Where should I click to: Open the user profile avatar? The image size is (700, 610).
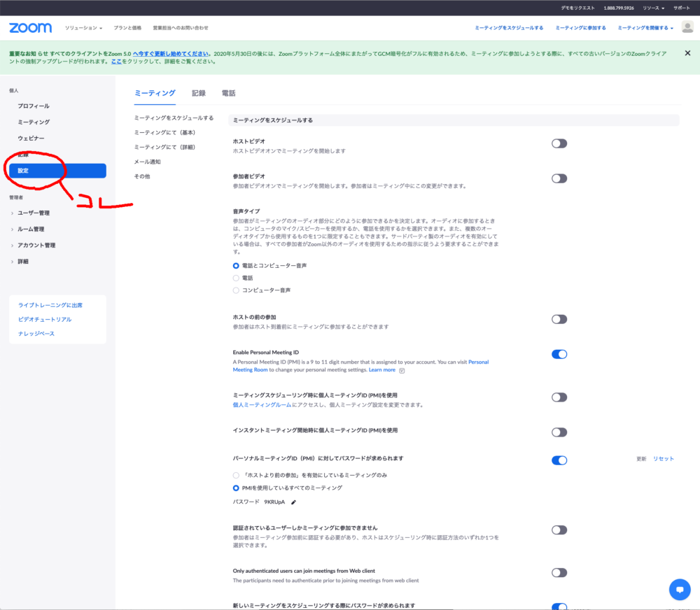pyautogui.click(x=687, y=27)
